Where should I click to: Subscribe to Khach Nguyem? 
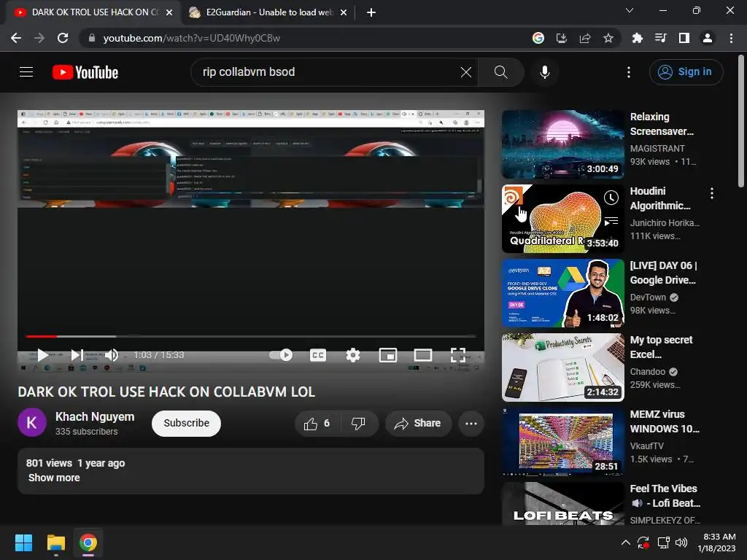click(186, 424)
